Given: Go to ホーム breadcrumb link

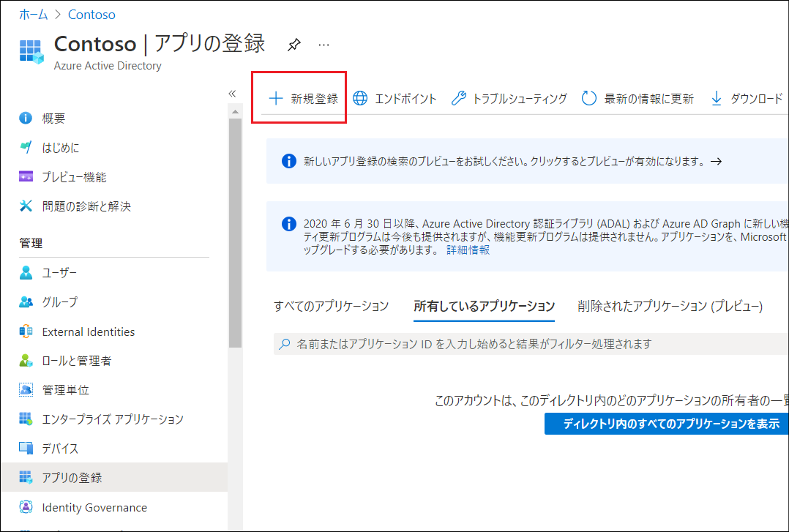Looking at the screenshot, I should click(33, 15).
